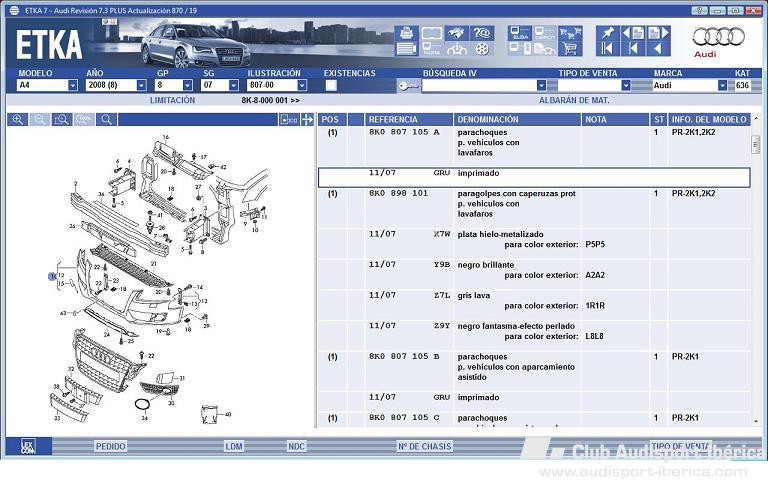This screenshot has width=768, height=480.
Task: Open the list view icon below the printer
Action: click(x=407, y=48)
